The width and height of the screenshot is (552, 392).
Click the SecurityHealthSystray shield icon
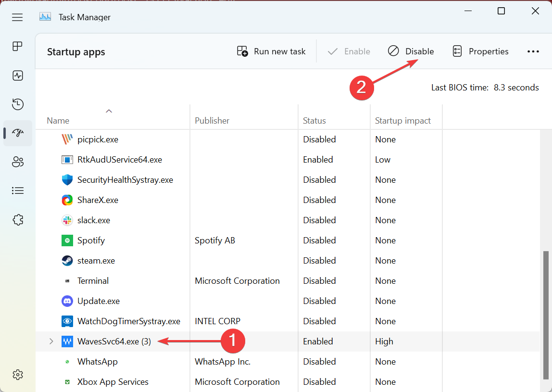(x=67, y=179)
